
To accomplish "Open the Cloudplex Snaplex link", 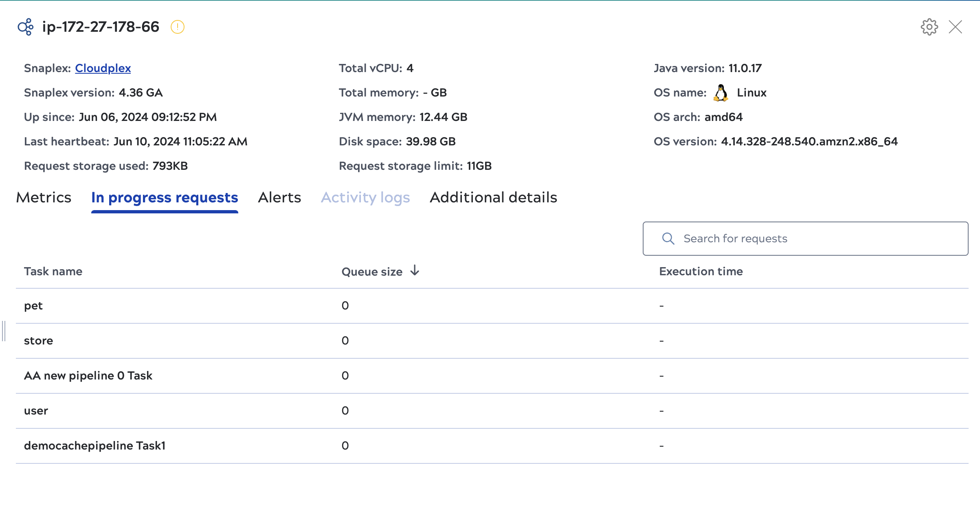I will 103,68.
